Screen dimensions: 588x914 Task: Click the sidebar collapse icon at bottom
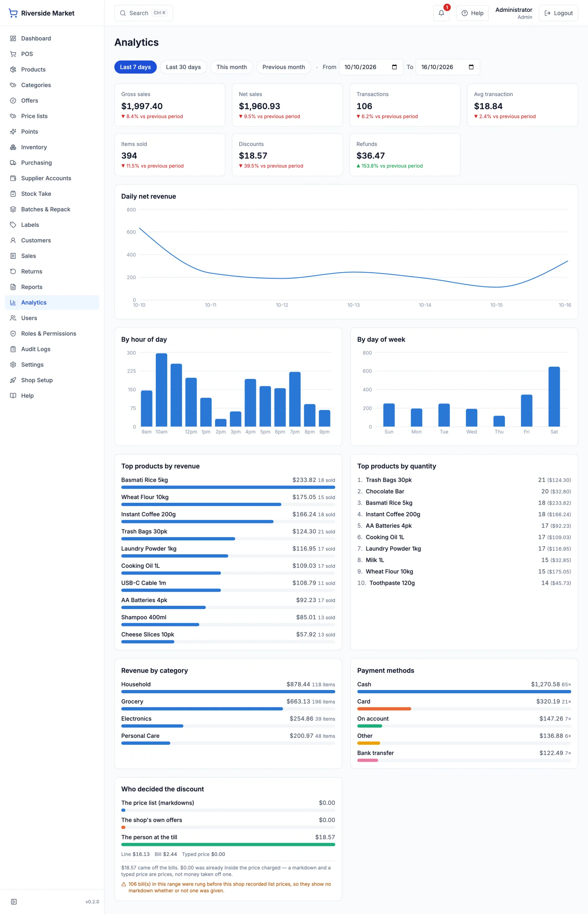pos(14,901)
